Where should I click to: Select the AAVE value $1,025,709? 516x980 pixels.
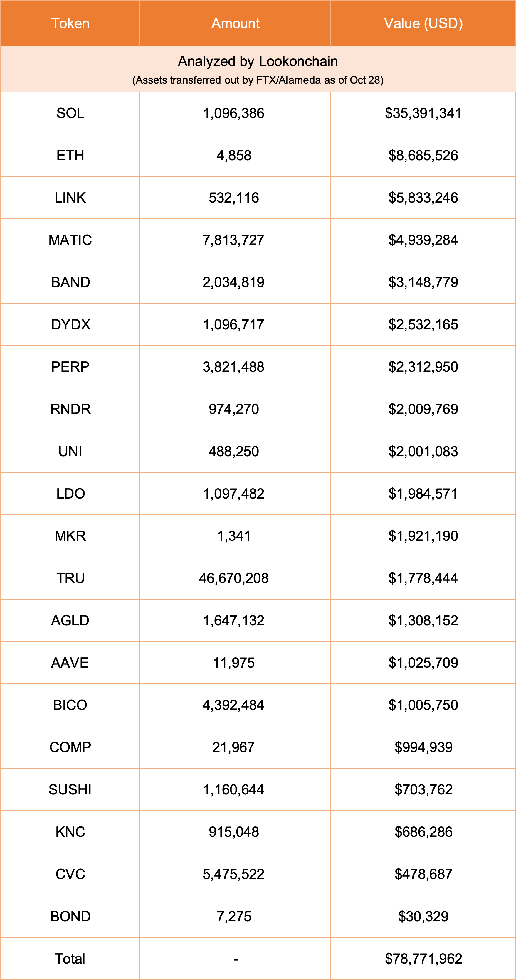click(423, 663)
